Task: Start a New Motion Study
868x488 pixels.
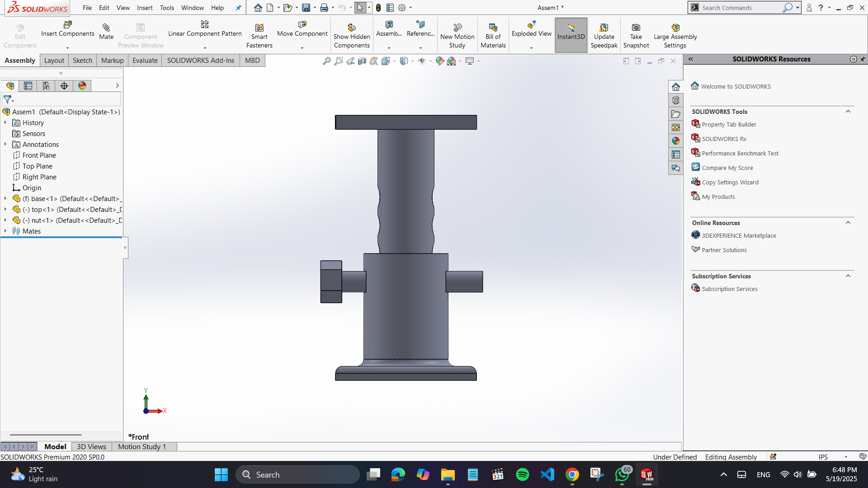Action: point(457,36)
